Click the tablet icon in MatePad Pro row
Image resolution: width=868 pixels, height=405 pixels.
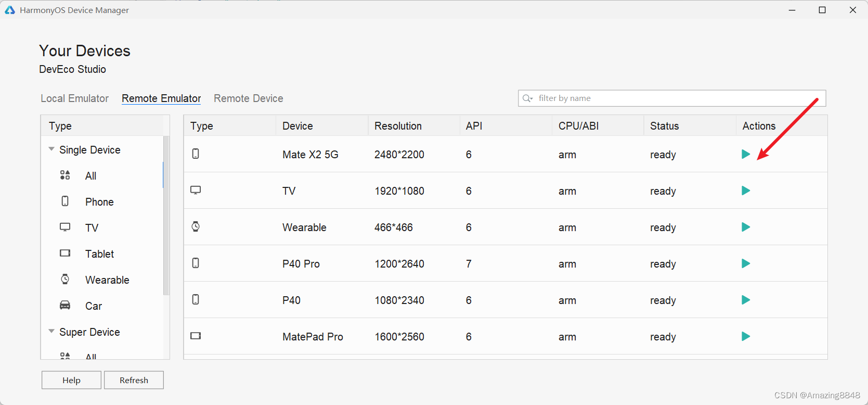point(196,336)
